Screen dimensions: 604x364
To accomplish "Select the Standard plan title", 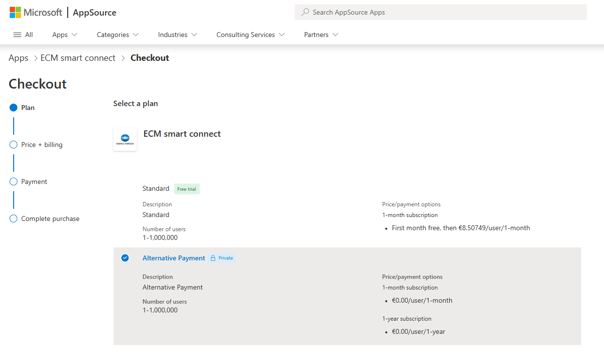I will 156,188.
